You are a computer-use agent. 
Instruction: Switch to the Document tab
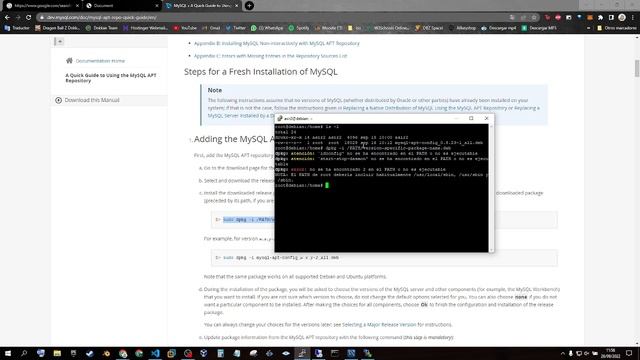122,6
